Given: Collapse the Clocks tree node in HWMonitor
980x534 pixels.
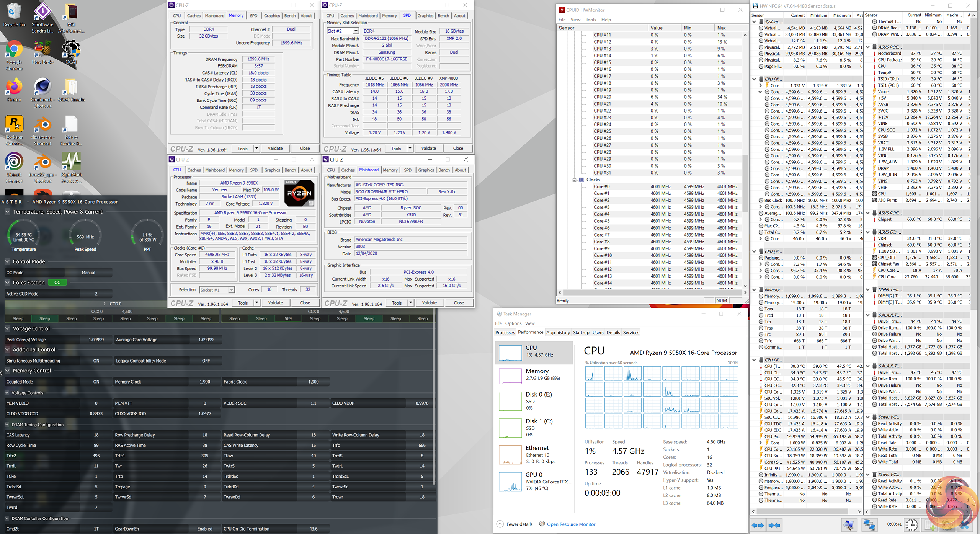Looking at the screenshot, I should point(574,180).
